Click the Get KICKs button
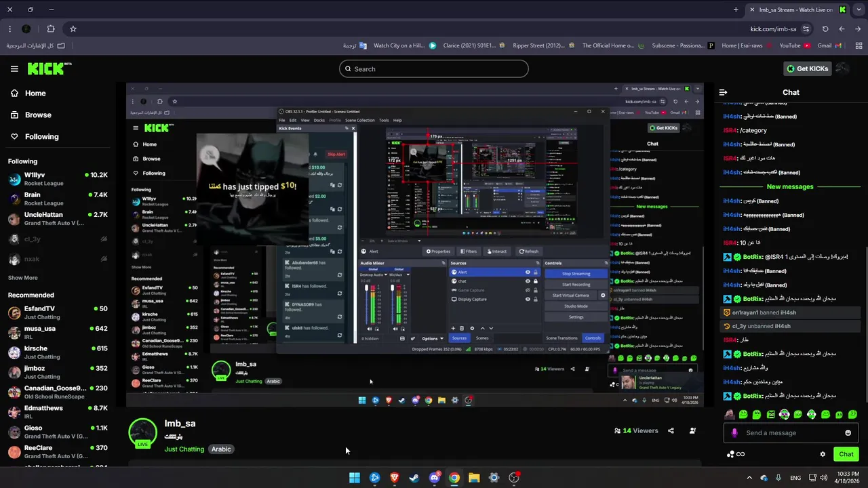Screen dimensions: 868x488 [x=807, y=68]
